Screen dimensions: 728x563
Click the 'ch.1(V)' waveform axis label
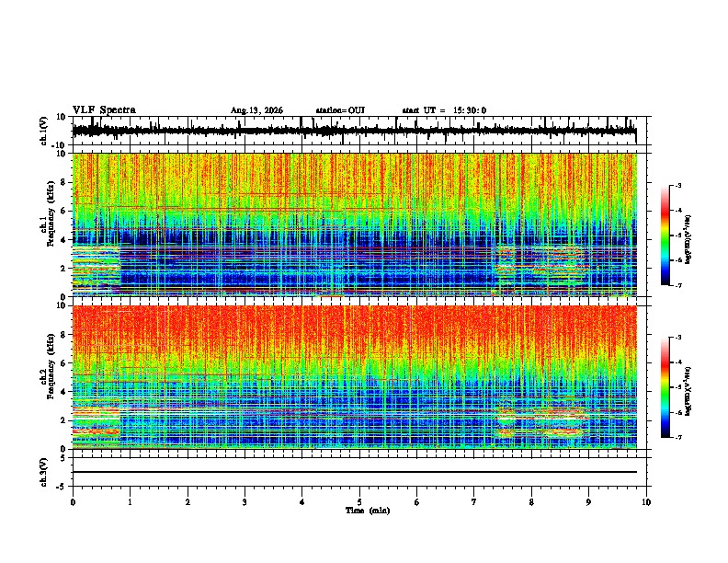[x=44, y=131]
